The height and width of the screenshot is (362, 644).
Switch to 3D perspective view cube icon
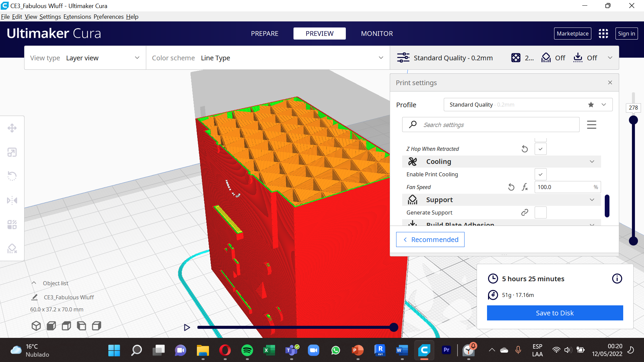click(36, 326)
